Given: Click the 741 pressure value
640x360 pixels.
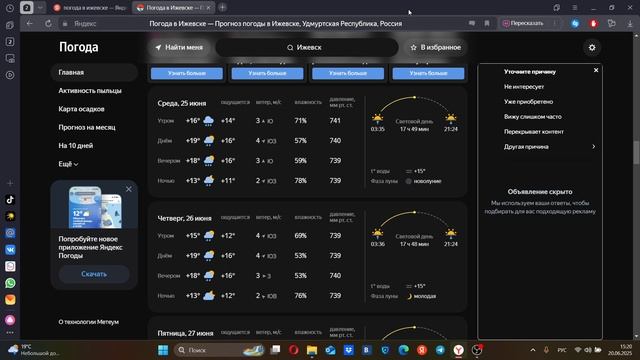Looking at the screenshot, I should (x=335, y=120).
